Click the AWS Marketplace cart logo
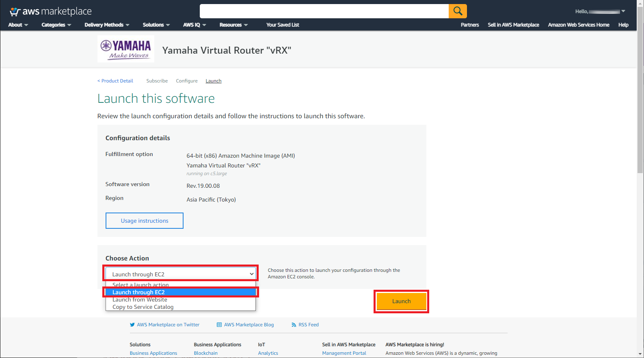Viewport: 644px width, 358px height. point(15,11)
